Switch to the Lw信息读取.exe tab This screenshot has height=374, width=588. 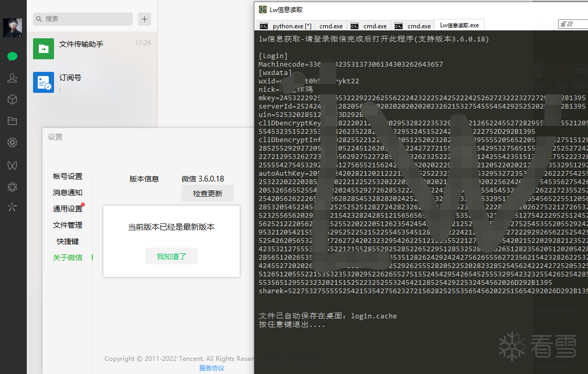(459, 25)
